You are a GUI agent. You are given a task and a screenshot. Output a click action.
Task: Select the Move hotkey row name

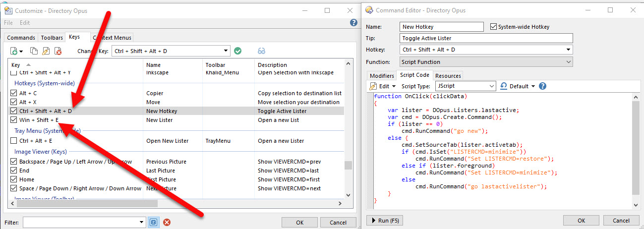154,102
